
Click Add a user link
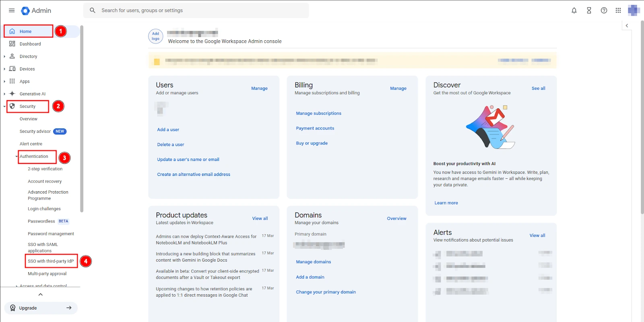tap(168, 130)
